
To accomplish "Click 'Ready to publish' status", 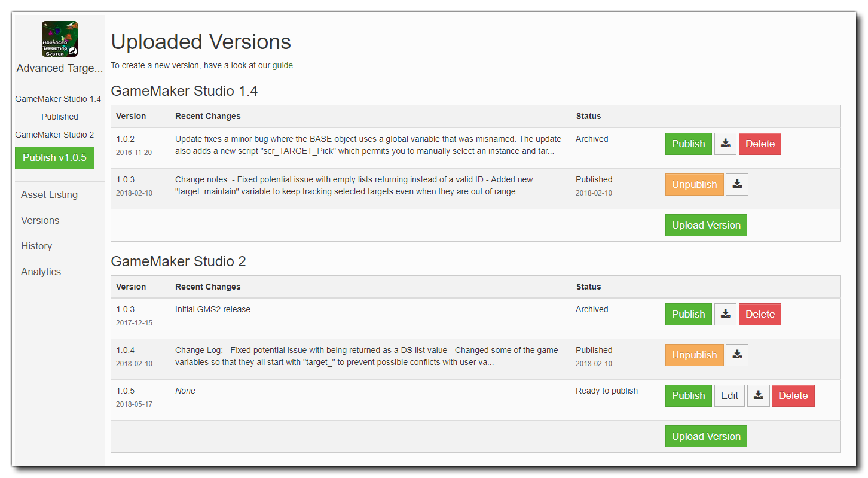I will (607, 391).
